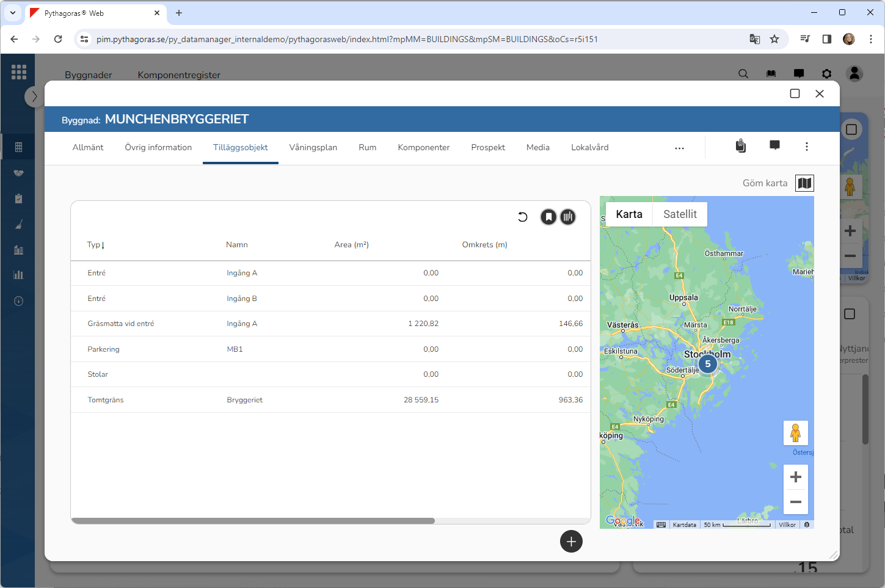Viewport: 885px width, 588px height.
Task: Open the comments speech bubble in dialog
Action: click(774, 145)
